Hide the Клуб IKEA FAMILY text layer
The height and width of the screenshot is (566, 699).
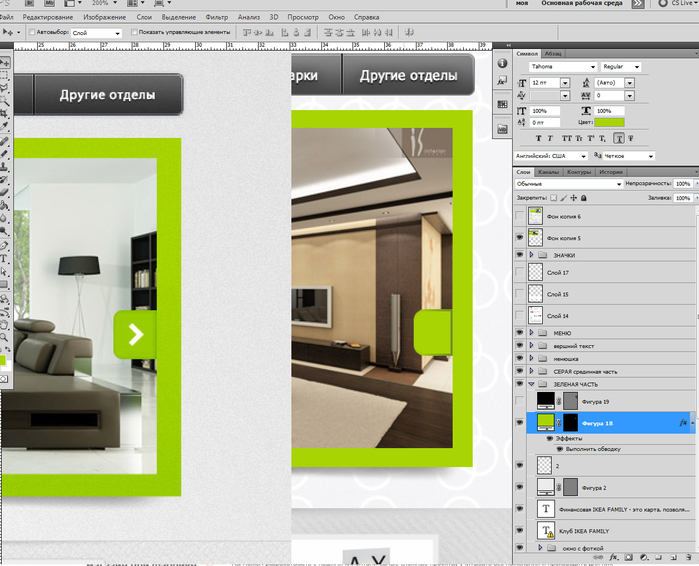tap(519, 530)
